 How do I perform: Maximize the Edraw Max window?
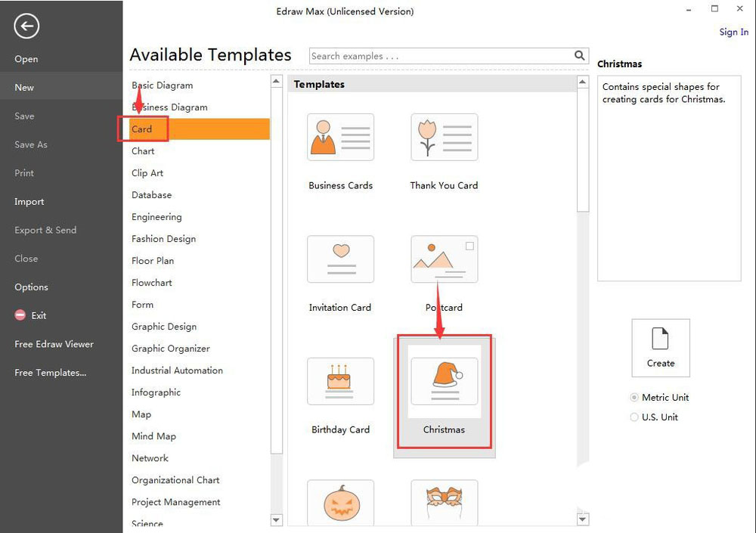(714, 8)
